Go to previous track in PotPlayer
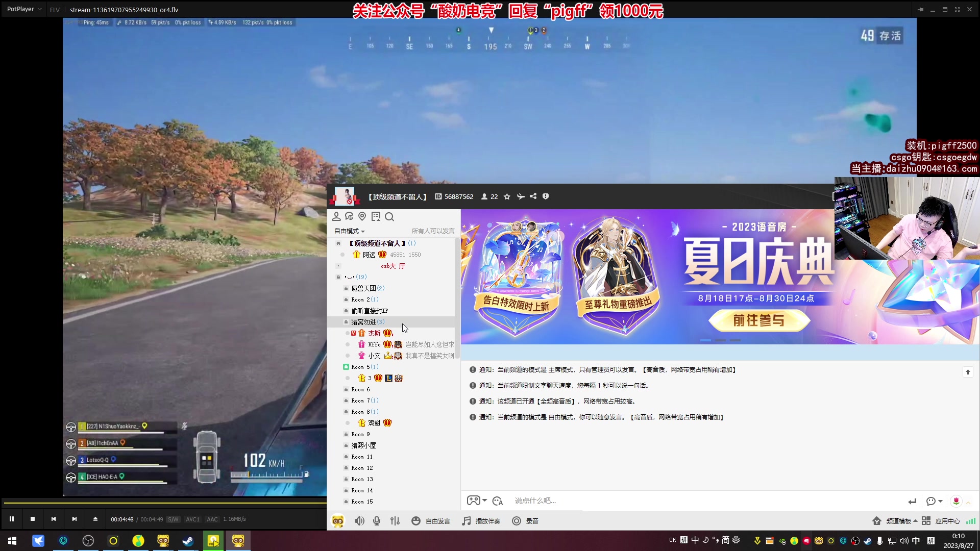This screenshot has width=980, height=551. point(54,519)
